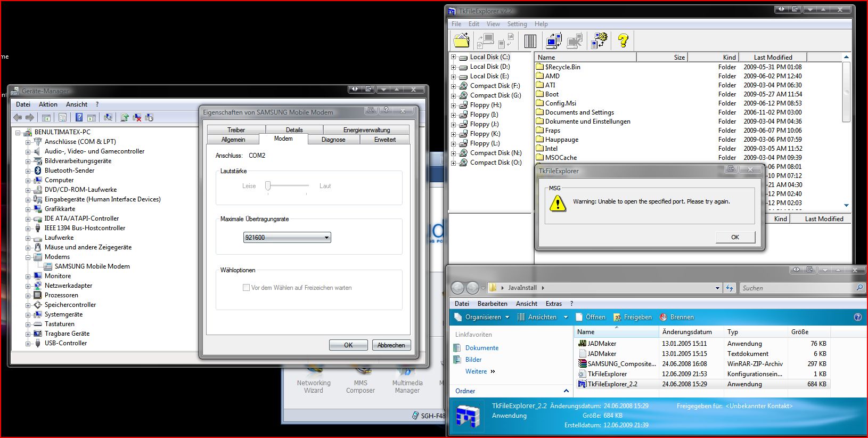Switch to the Treiber tab
Image resolution: width=868 pixels, height=438 pixels.
click(x=236, y=130)
